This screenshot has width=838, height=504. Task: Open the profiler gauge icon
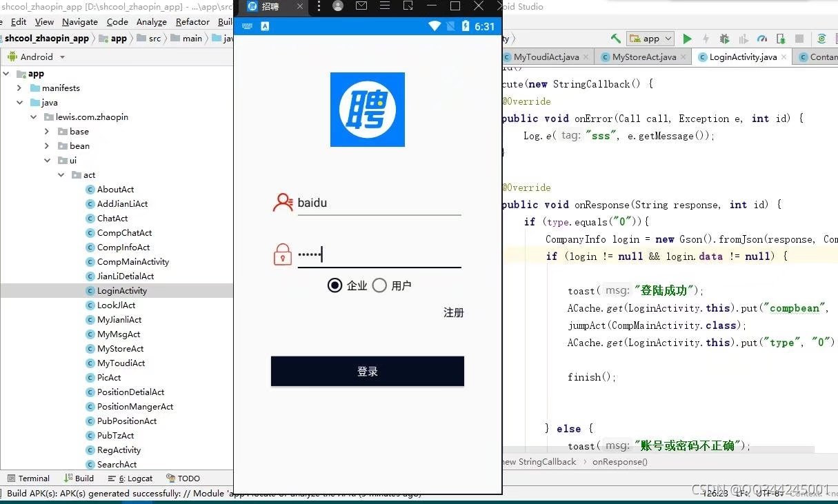point(762,39)
